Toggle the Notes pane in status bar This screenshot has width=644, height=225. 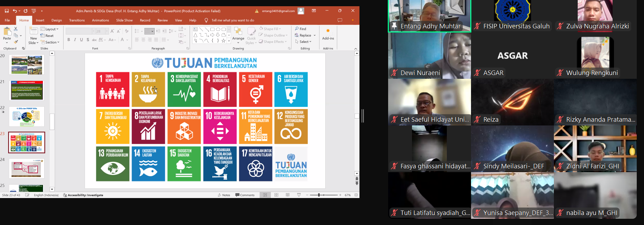(x=224, y=195)
